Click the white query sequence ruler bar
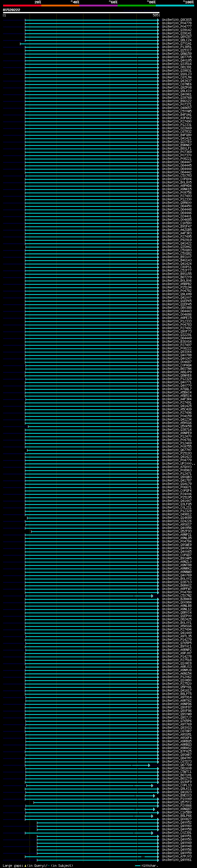Viewport: 197px width, 868px height. [x=81, y=12]
